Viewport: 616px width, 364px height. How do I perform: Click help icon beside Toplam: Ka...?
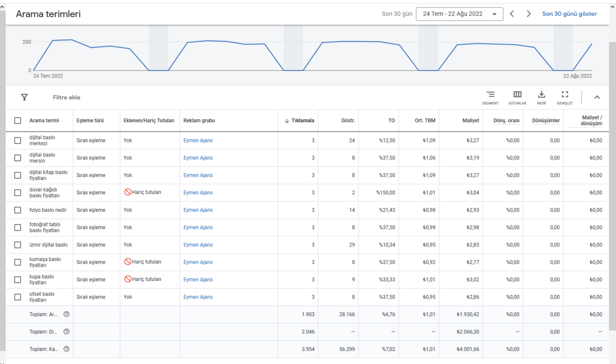[66, 349]
